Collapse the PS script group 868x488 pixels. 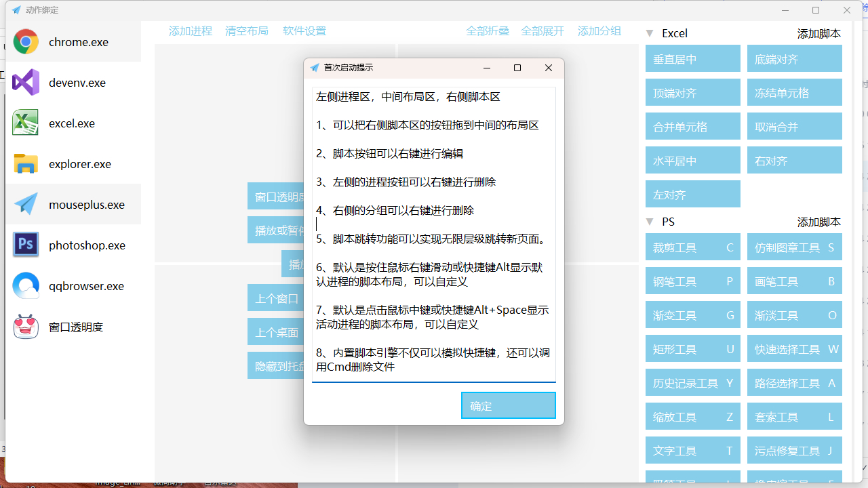point(650,222)
